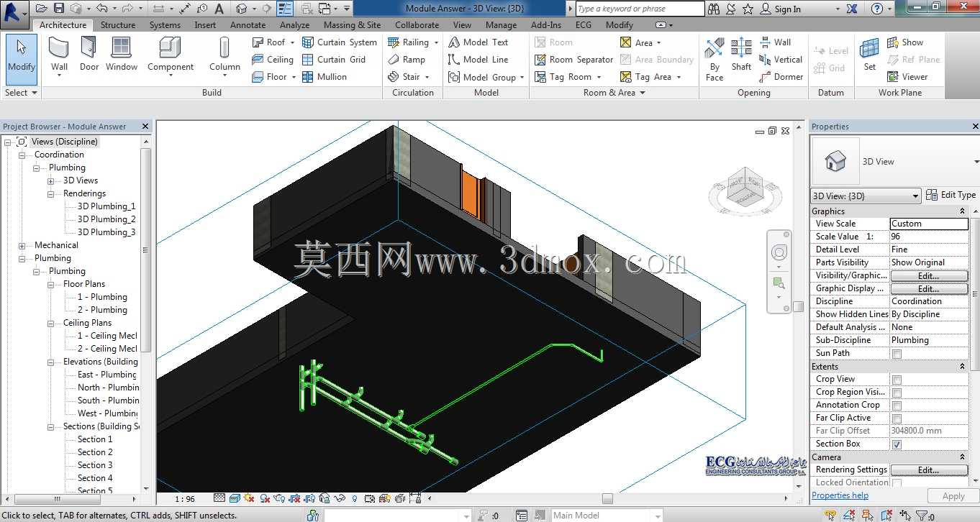This screenshot has width=980, height=522.
Task: Click the Wall opening tool
Action: coord(776,42)
